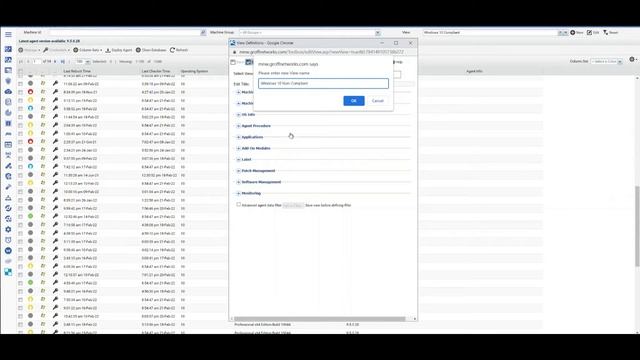Screen dimensions: 640x360
Task: Click the Agent Info column header
Action: (x=474, y=71)
